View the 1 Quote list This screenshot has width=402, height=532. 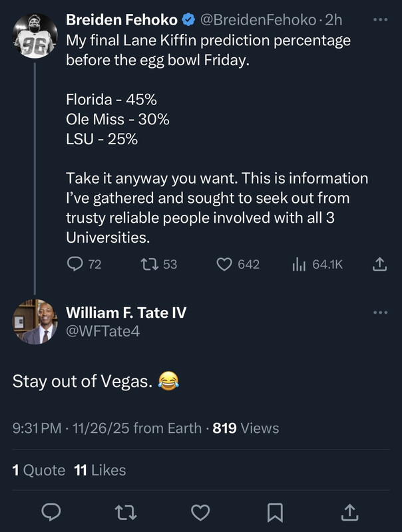(x=39, y=470)
